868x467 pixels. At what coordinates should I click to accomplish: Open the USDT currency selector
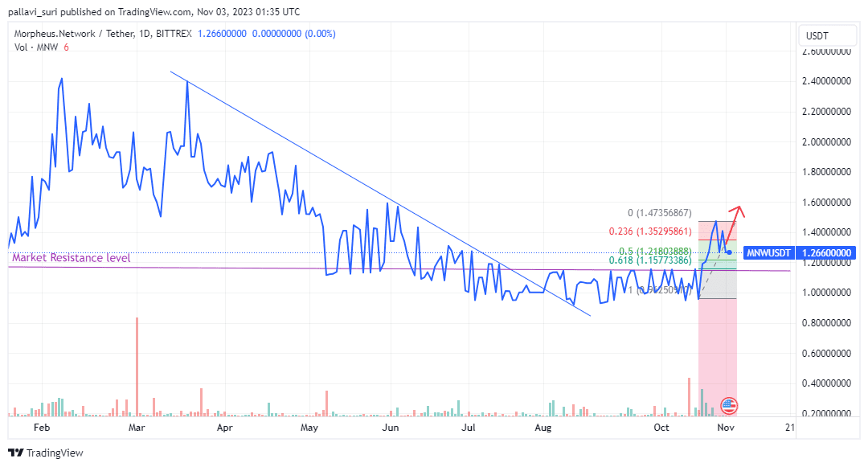[817, 36]
